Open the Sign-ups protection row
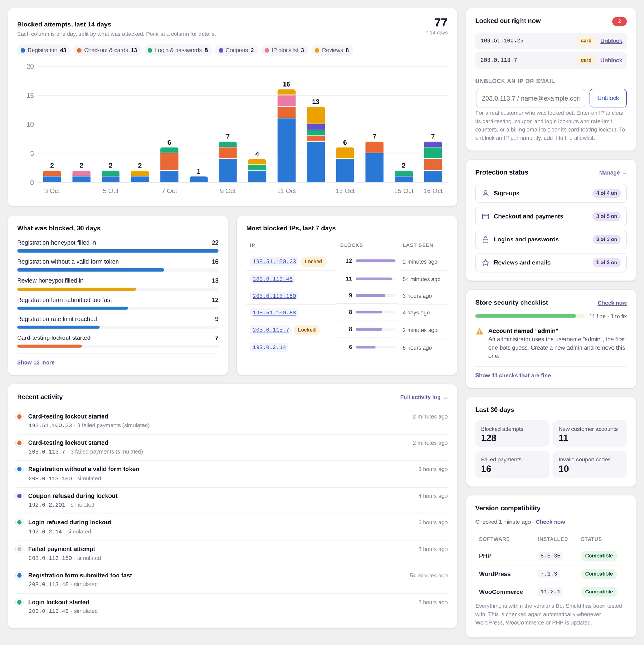Viewport: 644px width, 645px height. click(x=551, y=194)
